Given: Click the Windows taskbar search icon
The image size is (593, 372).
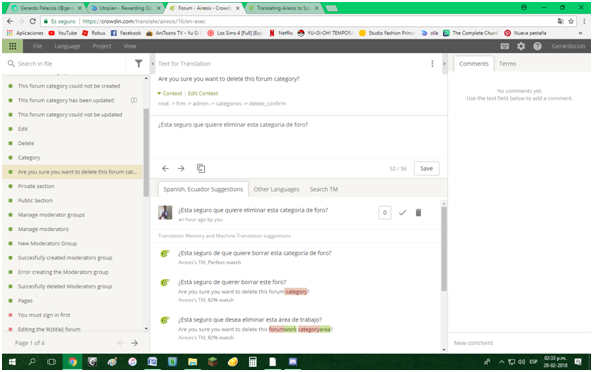Looking at the screenshot, I should [32, 362].
